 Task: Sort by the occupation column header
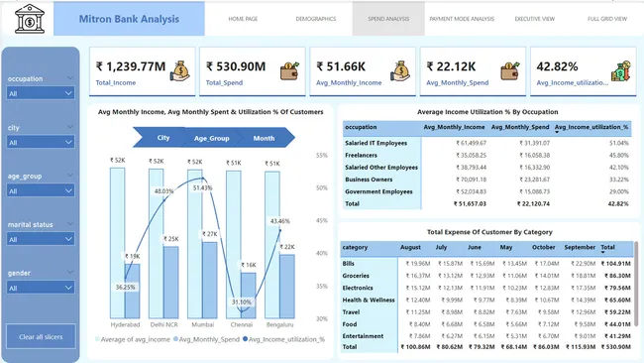coord(361,127)
